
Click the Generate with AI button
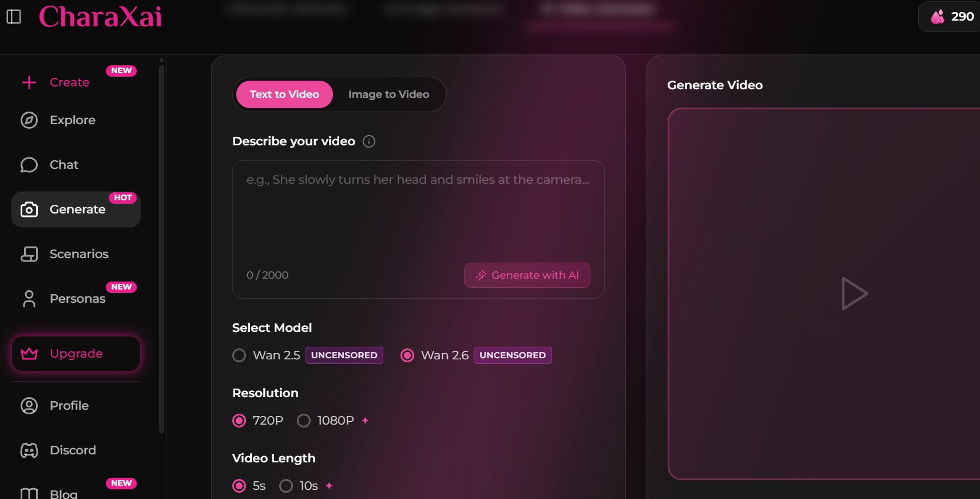coord(527,275)
